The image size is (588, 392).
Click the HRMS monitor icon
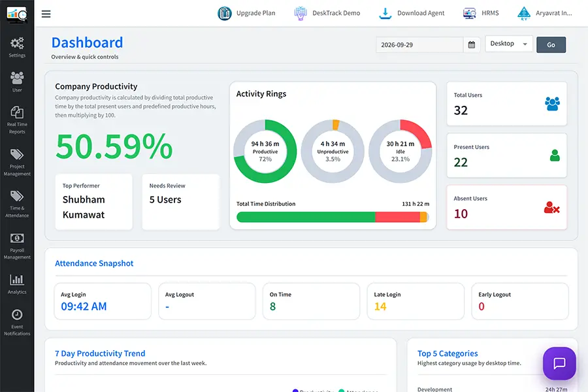tap(469, 13)
